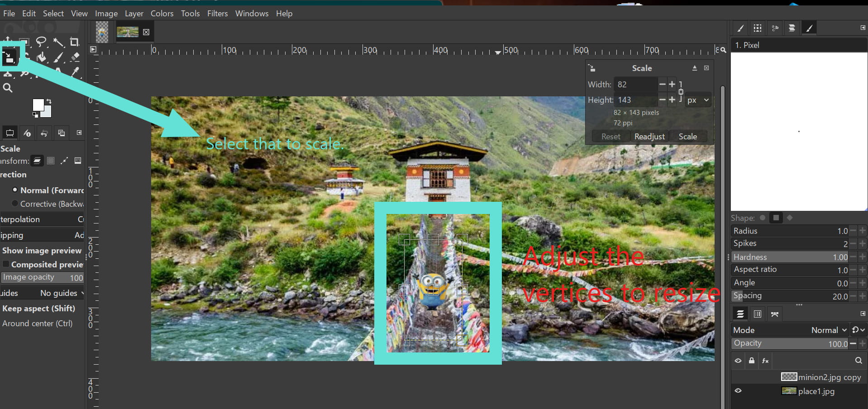
Task: Swap foreground and background colors
Action: (48, 101)
